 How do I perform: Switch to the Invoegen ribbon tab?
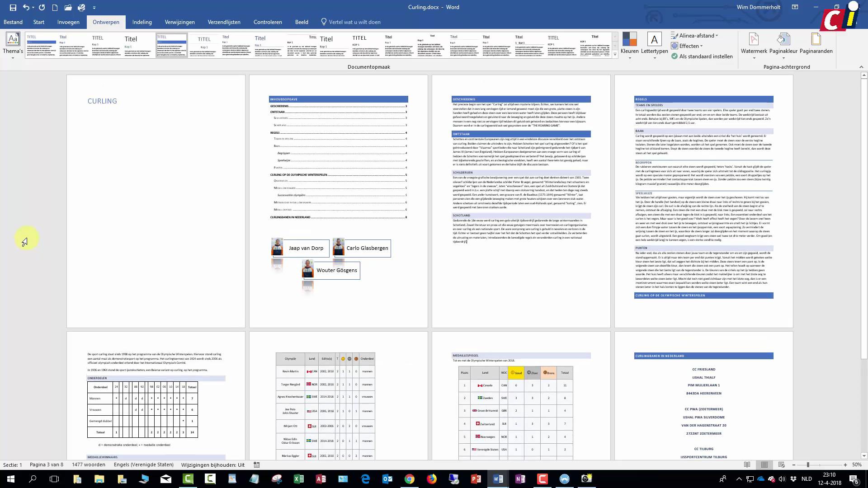click(x=68, y=22)
